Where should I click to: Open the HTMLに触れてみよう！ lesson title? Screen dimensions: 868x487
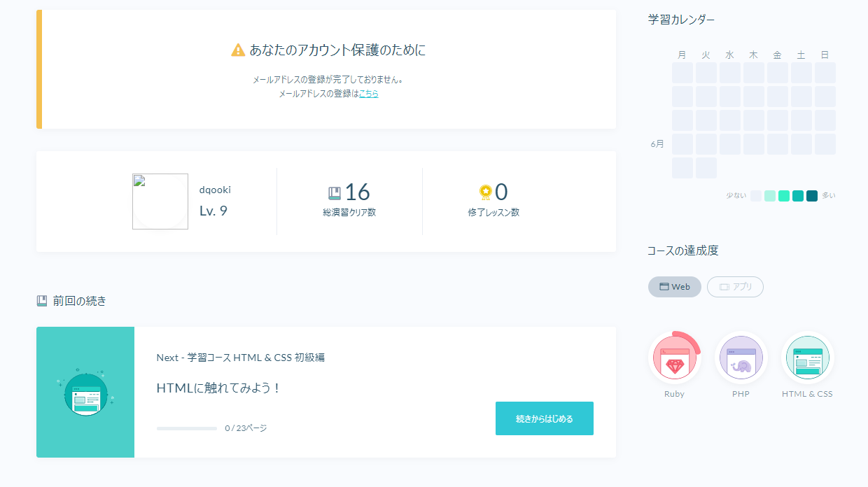point(218,388)
